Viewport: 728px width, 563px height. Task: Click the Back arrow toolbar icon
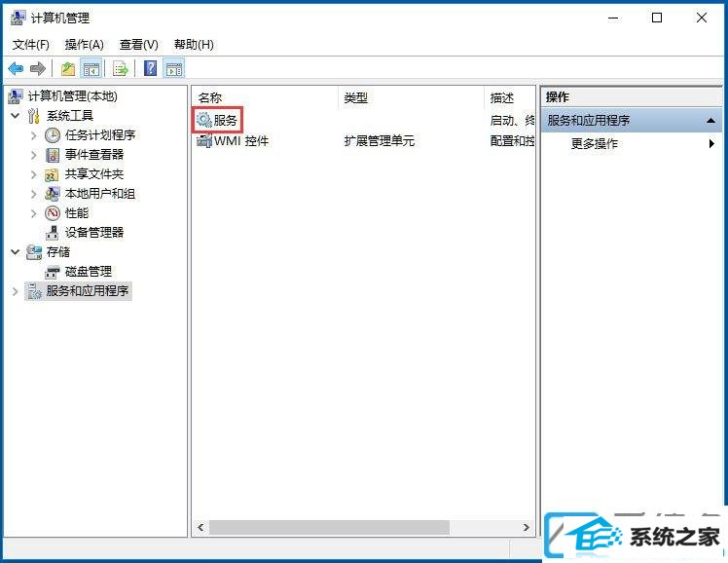point(16,69)
